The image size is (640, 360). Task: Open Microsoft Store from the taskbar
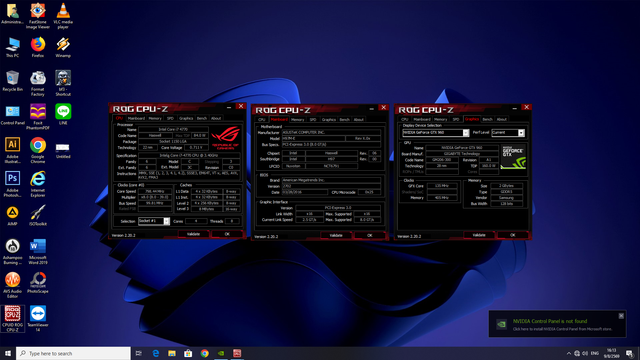pos(188,353)
